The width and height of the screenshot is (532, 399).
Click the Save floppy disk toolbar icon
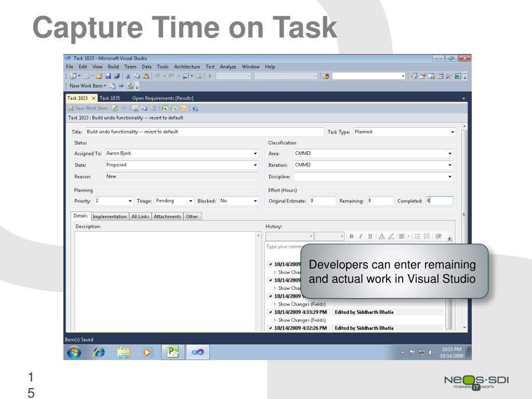tap(108, 76)
